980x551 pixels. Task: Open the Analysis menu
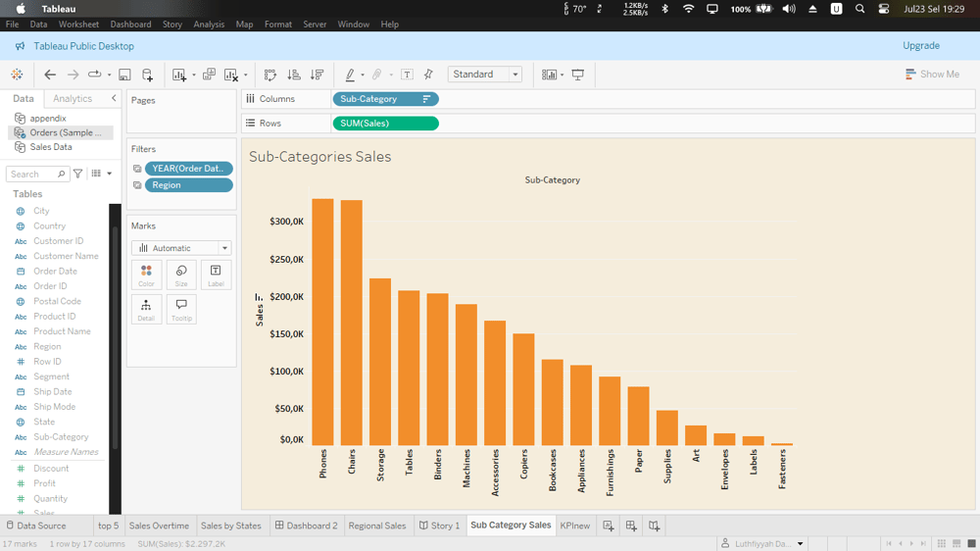[209, 25]
